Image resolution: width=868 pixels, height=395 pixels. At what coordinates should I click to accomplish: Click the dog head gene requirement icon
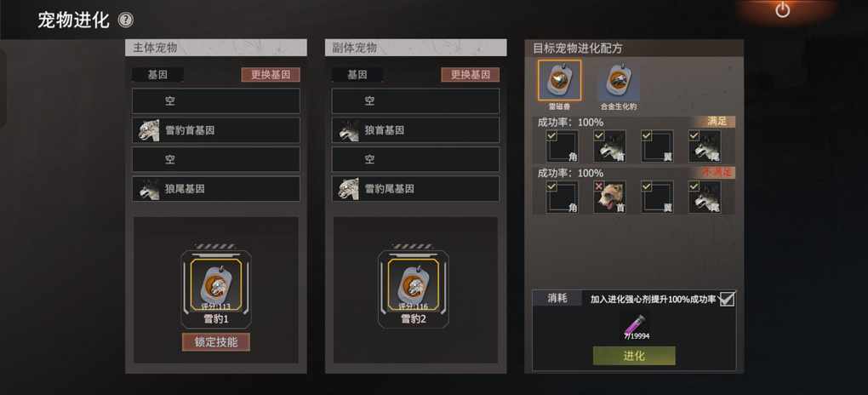pos(610,197)
